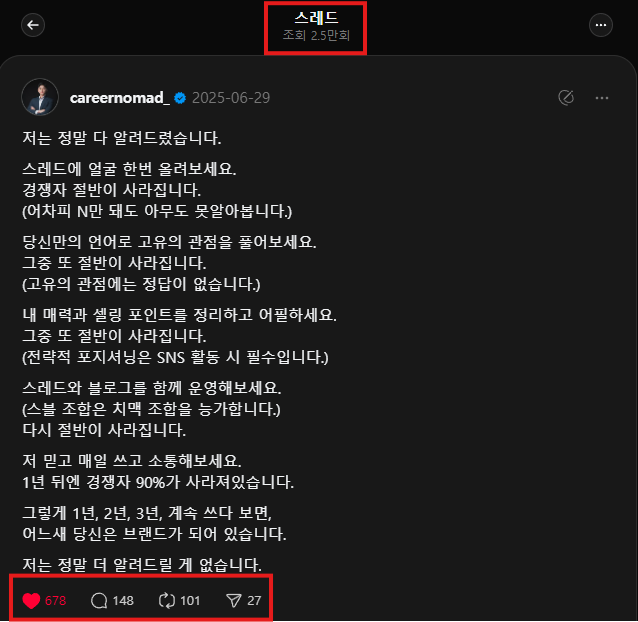Click the 27 shares count
The height and width of the screenshot is (622, 638).
point(254,600)
